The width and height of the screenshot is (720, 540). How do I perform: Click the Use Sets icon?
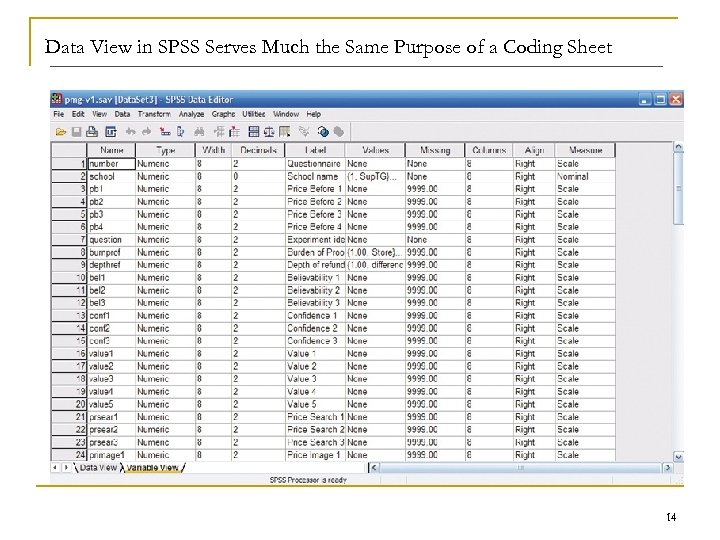pyautogui.click(x=323, y=132)
